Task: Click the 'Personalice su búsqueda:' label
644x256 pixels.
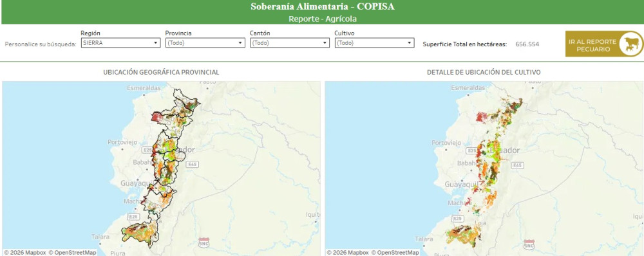Action: click(x=41, y=44)
